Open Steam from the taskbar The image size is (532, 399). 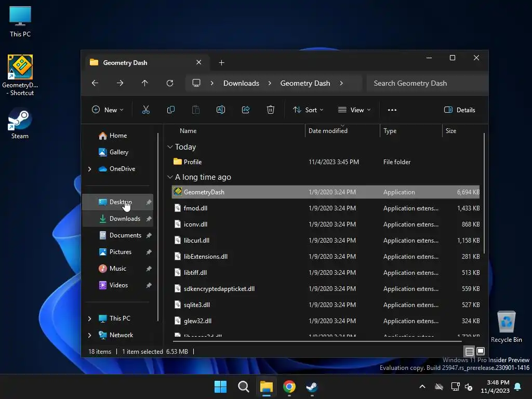(312, 387)
